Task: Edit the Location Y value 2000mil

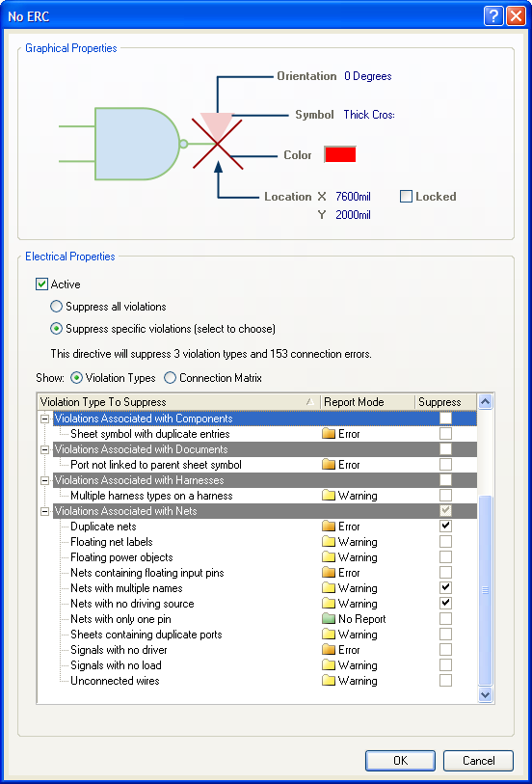Action: tap(353, 215)
